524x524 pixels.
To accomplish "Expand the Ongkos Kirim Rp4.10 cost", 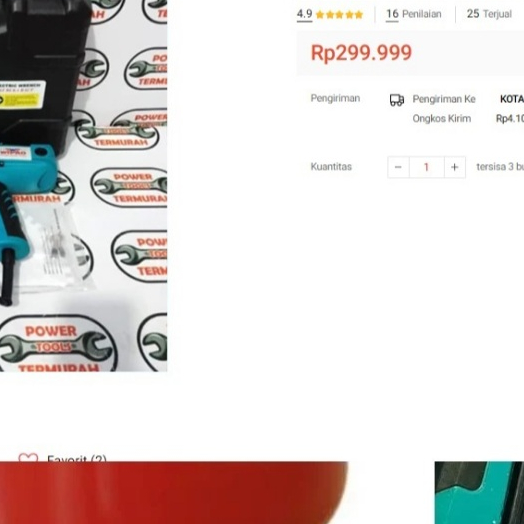I will [510, 119].
